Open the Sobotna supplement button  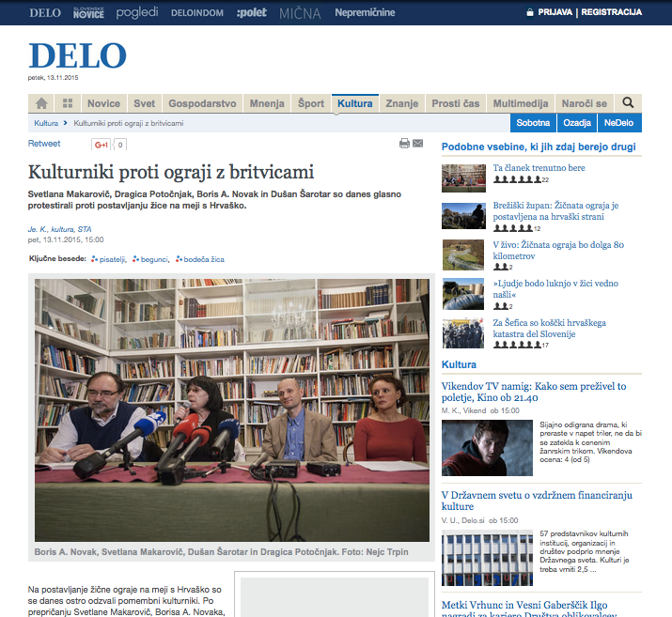[x=533, y=123]
